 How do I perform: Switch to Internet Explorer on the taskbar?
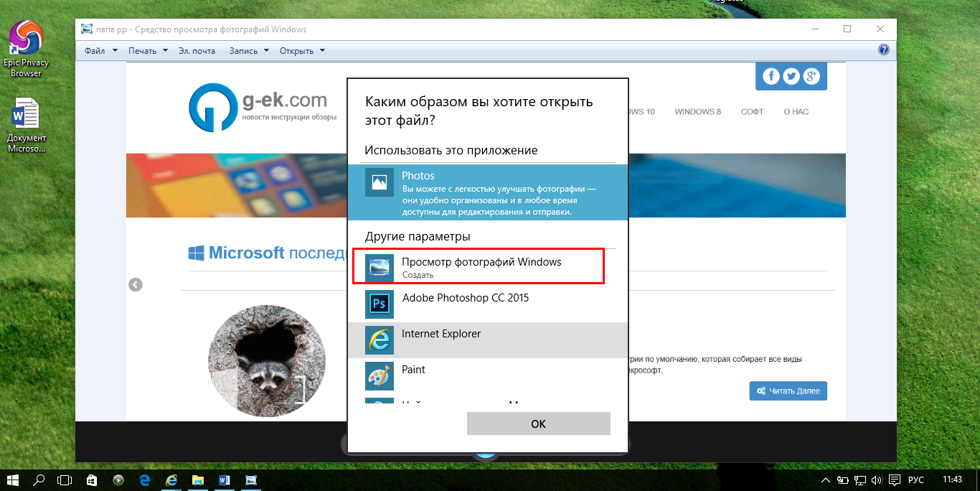171,480
